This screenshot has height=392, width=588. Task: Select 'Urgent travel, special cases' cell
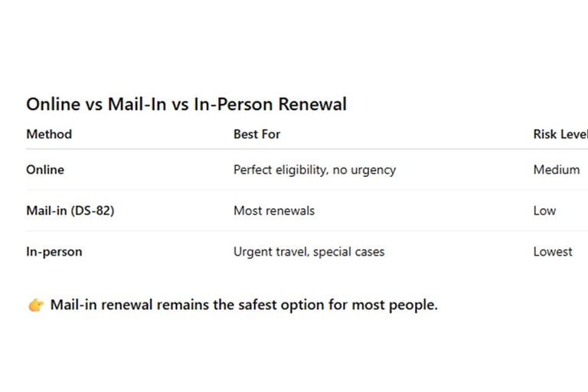point(309,252)
